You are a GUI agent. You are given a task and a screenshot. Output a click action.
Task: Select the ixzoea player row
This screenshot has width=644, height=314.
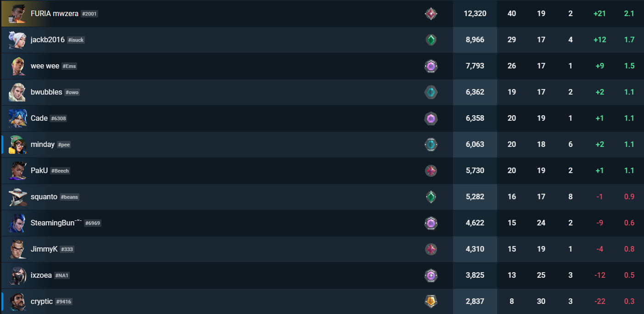(x=322, y=275)
